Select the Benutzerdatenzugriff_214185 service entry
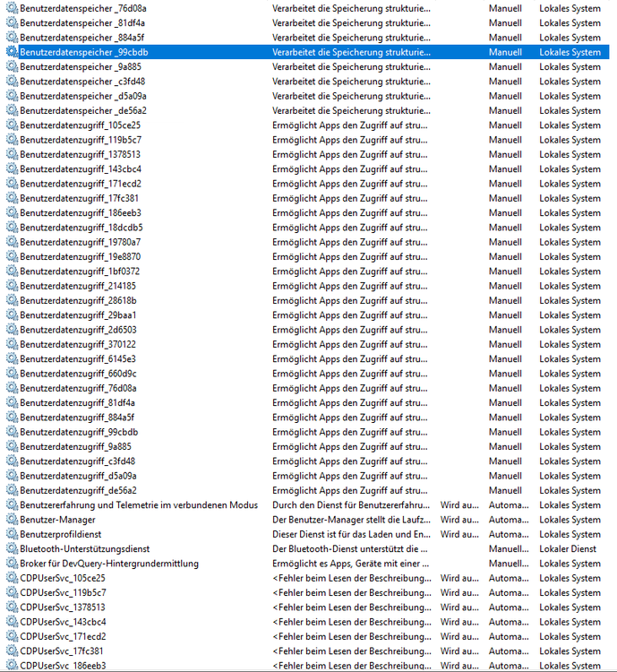Screen dimensions: 617x672 [78, 286]
